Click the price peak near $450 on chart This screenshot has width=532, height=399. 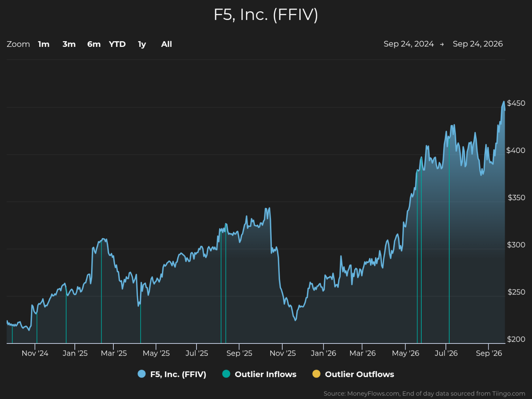coord(503,102)
